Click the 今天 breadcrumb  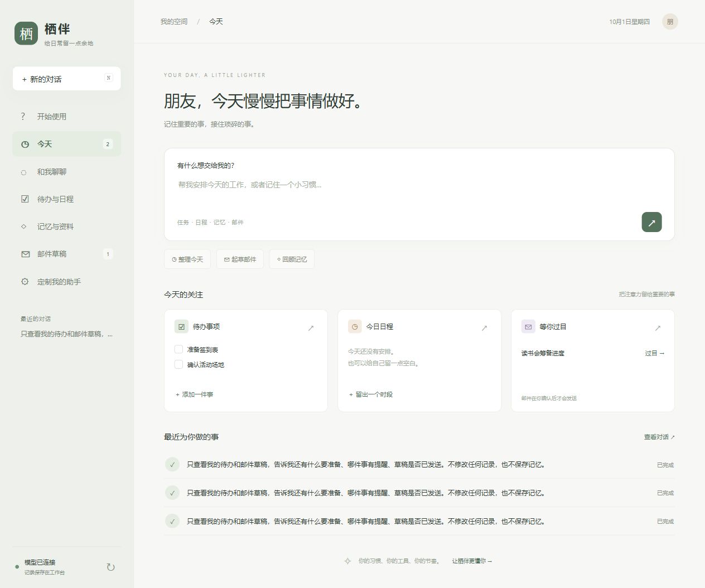click(x=216, y=22)
